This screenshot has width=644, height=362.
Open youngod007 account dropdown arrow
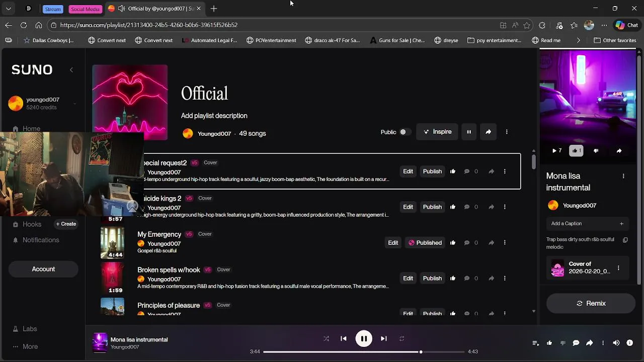74,104
